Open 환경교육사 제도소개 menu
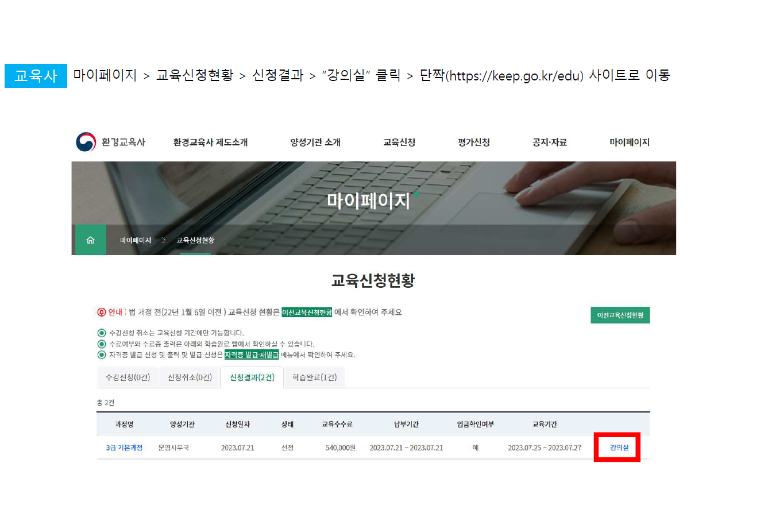The image size is (764, 532). (210, 142)
